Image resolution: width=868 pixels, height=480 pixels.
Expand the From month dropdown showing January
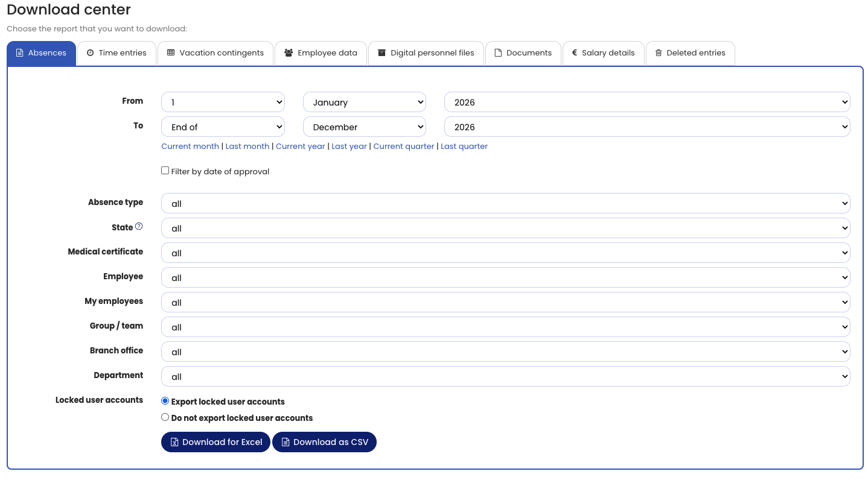365,103
